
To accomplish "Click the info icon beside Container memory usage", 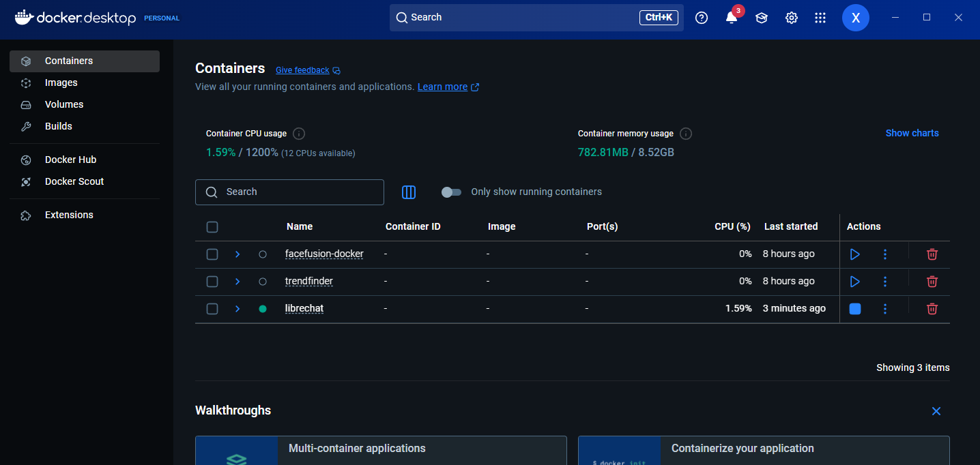I will coord(686,134).
